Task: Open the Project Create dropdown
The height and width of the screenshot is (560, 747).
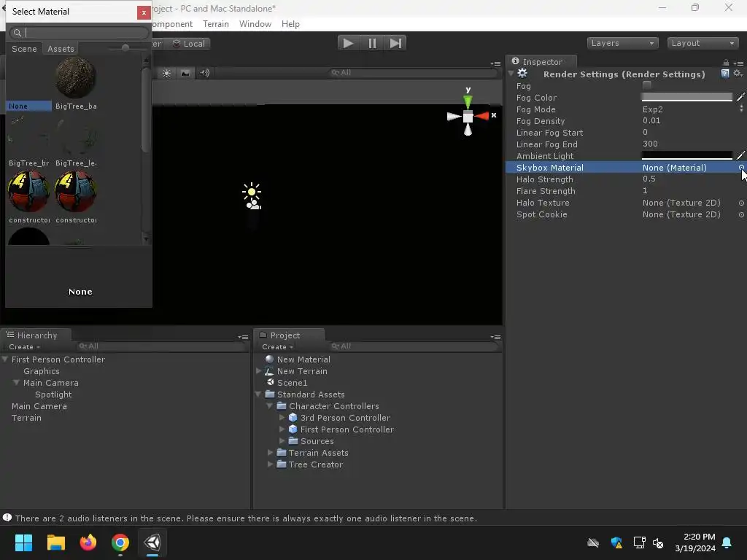Action: [x=277, y=347]
